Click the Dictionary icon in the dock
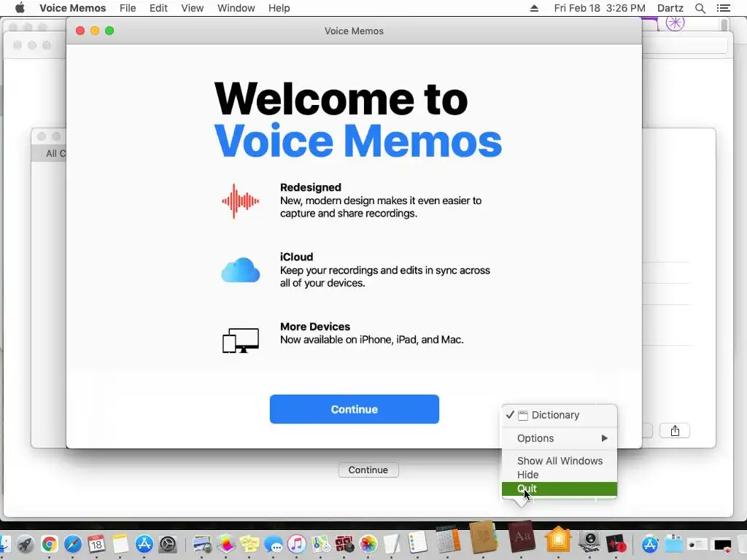Screen dimensions: 747x560 click(522, 537)
